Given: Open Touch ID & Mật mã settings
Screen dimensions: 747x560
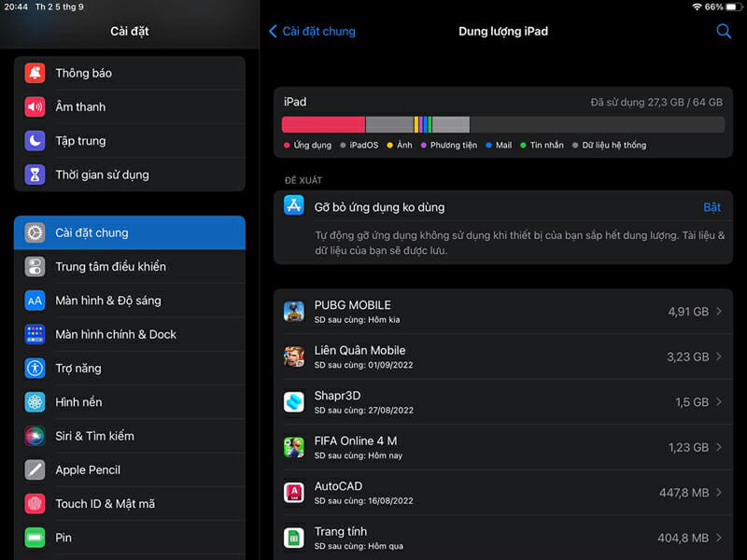Looking at the screenshot, I should point(130,504).
